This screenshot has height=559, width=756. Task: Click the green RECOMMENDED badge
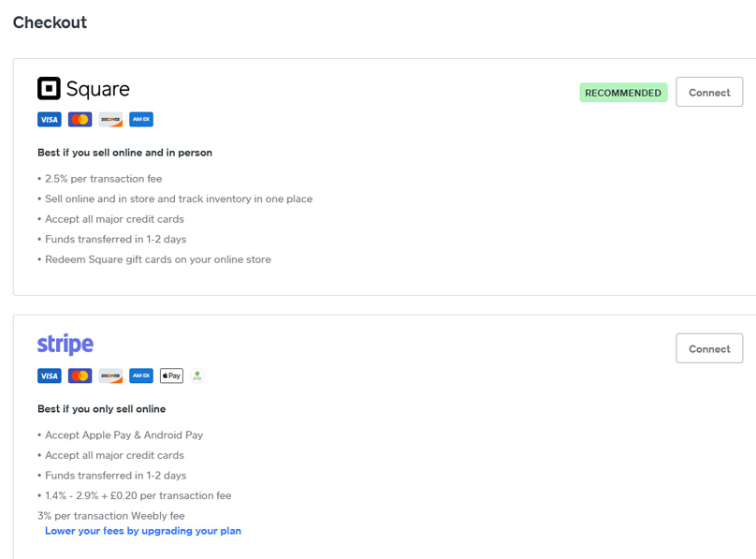(623, 93)
